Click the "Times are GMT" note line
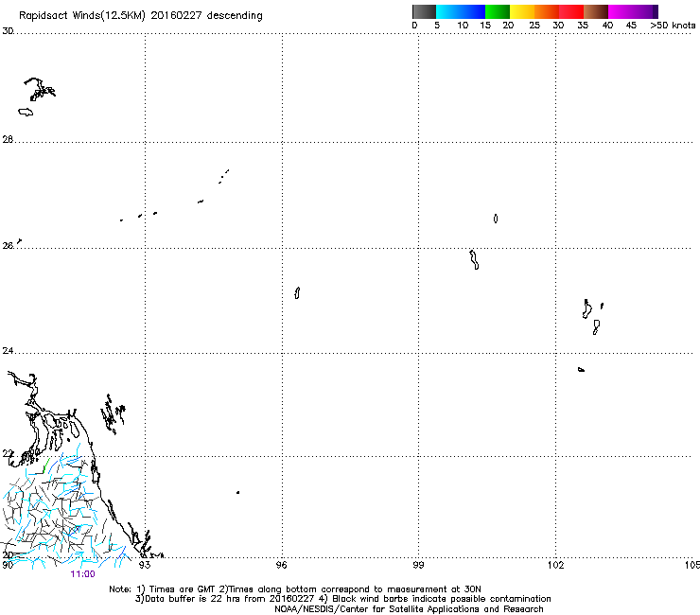Screen dimensions: 700x615 pyautogui.click(x=295, y=589)
